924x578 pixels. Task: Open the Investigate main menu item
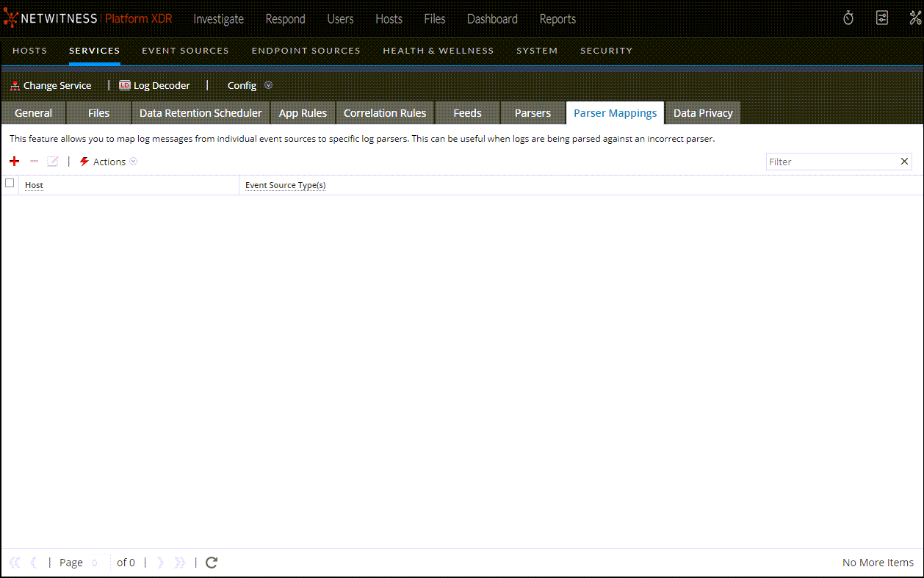[x=218, y=19]
